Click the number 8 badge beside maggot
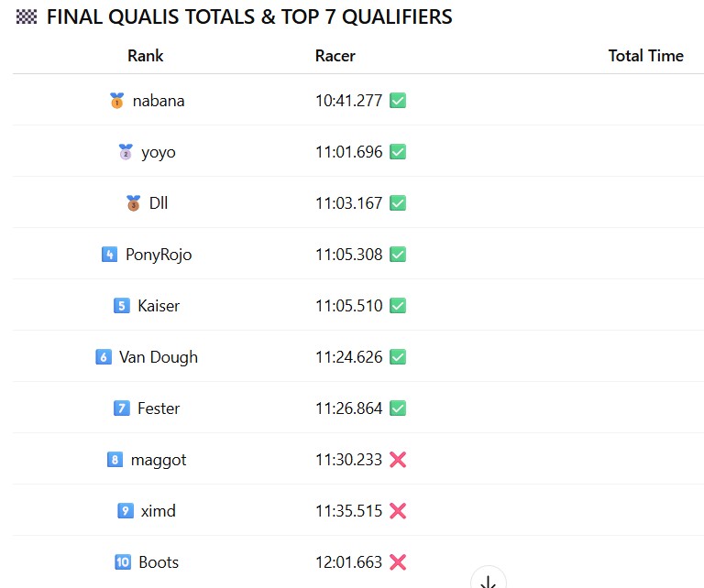 (115, 460)
